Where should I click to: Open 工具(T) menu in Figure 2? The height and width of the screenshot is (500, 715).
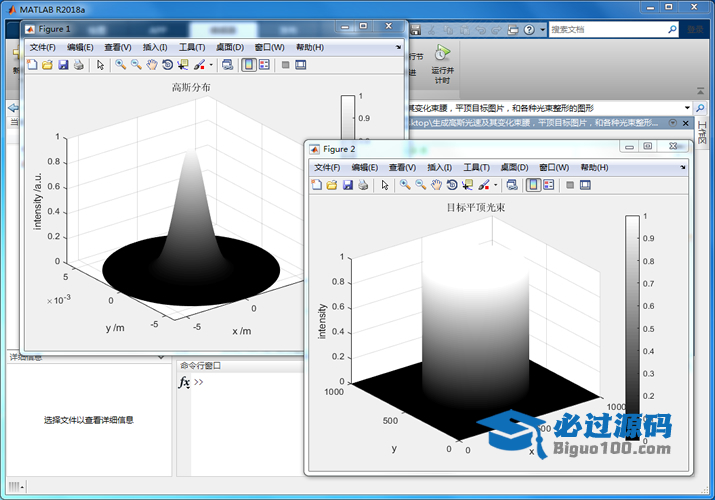pyautogui.click(x=477, y=167)
